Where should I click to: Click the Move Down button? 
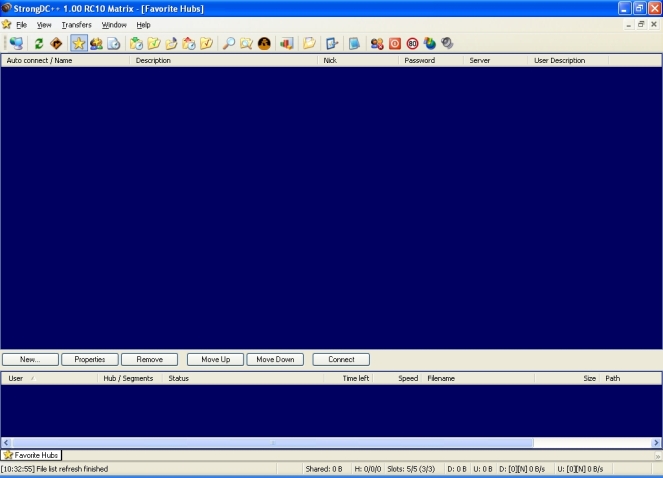pyautogui.click(x=275, y=359)
